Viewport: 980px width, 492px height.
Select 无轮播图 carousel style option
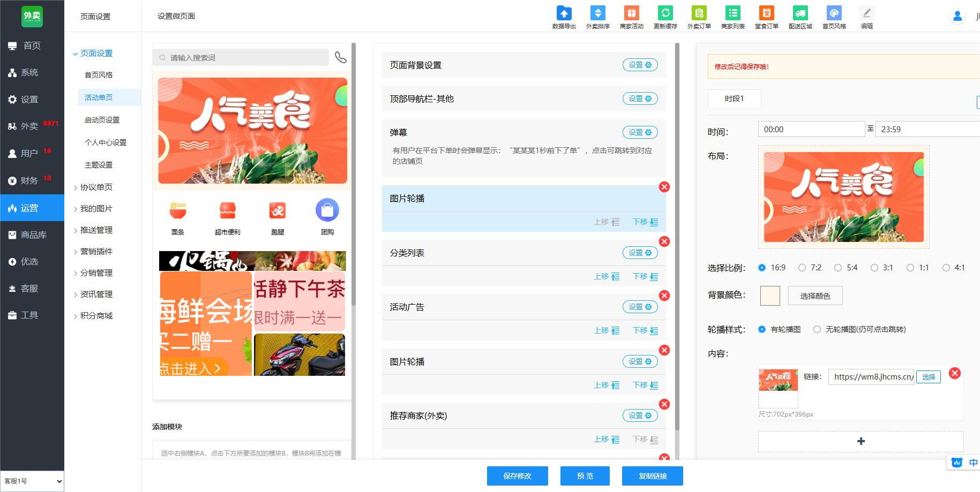[x=817, y=329]
